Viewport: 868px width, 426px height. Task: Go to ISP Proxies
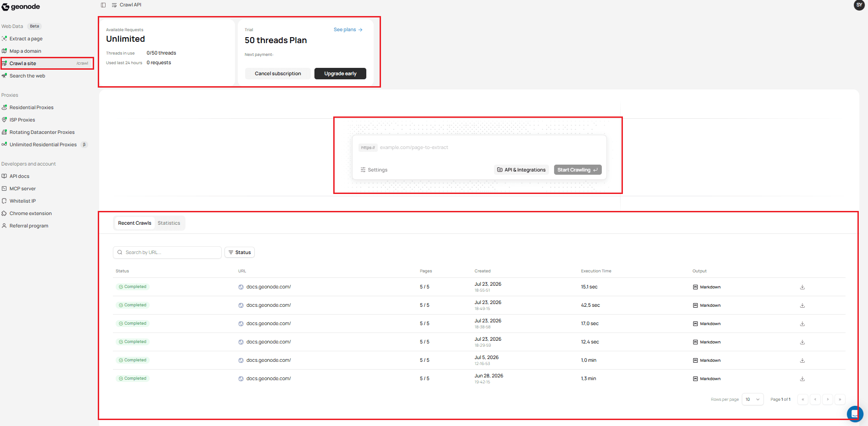click(x=22, y=120)
